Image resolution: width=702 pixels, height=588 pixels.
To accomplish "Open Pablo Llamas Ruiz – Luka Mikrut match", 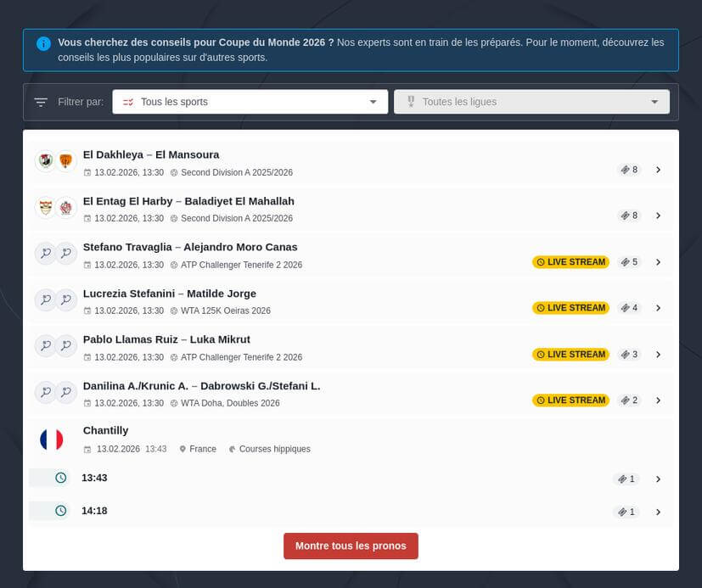I will 166,339.
